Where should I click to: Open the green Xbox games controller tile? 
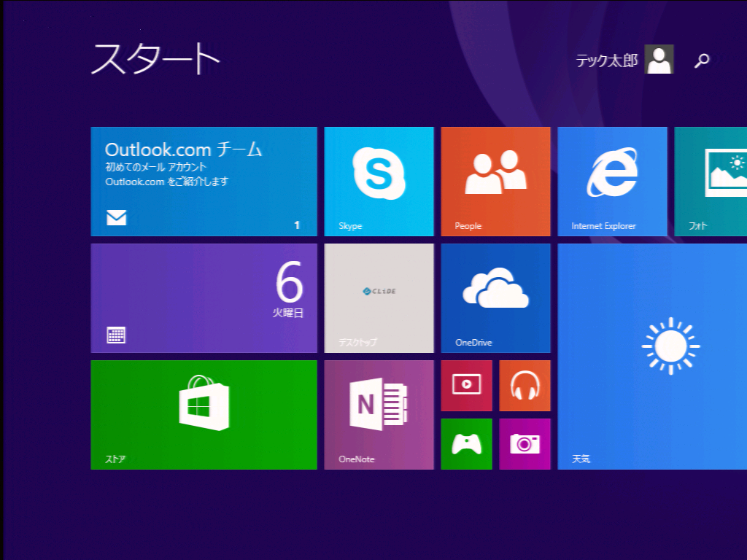[x=466, y=444]
